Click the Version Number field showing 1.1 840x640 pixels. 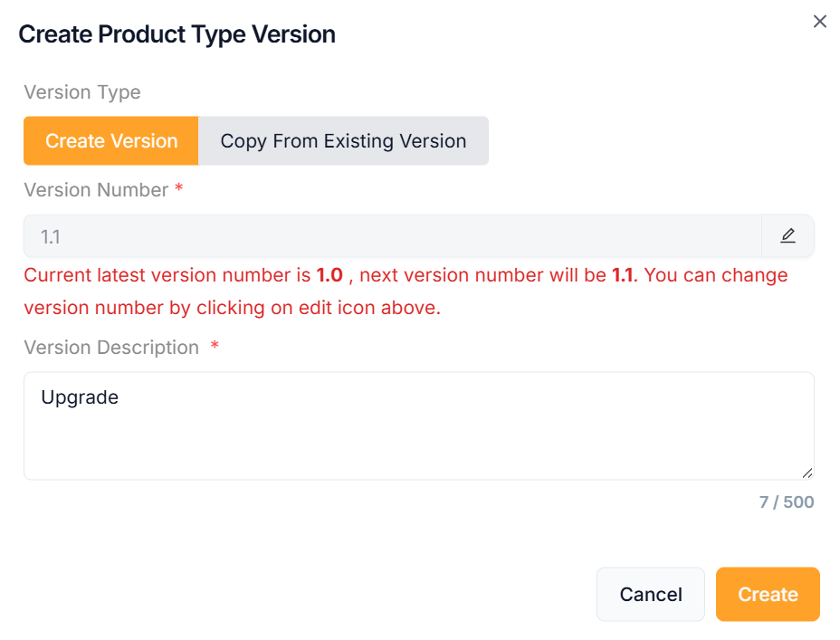pyautogui.click(x=391, y=236)
